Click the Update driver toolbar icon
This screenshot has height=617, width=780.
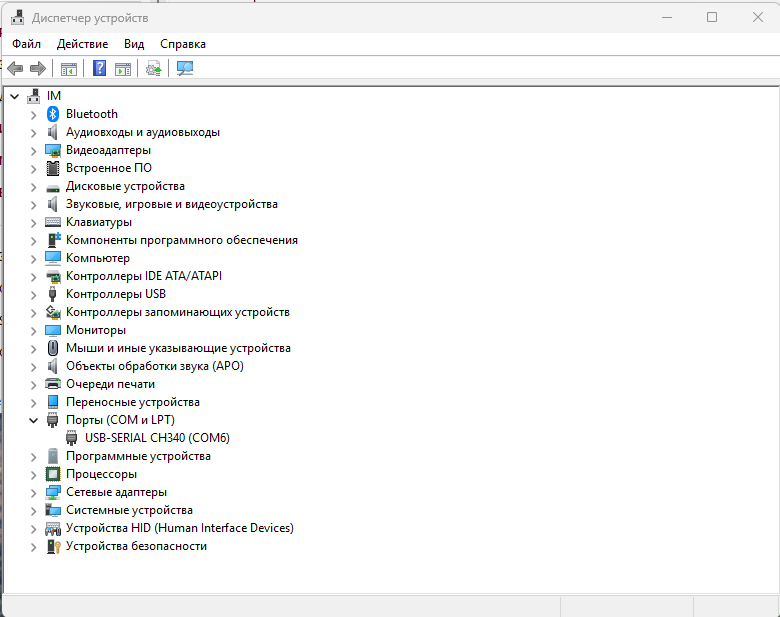pyautogui.click(x=153, y=68)
